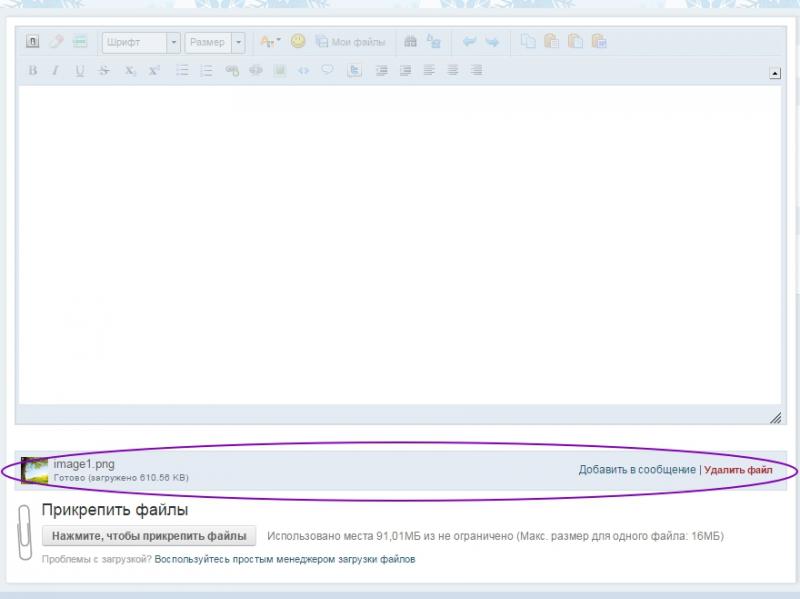
Task: Toggle underline text formatting
Action: tap(80, 71)
